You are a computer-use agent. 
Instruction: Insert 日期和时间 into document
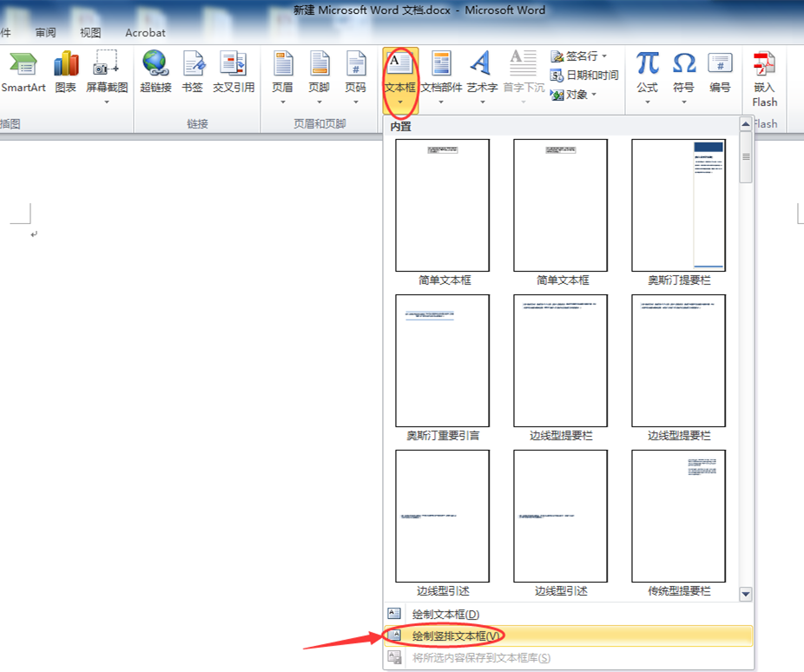point(584,76)
